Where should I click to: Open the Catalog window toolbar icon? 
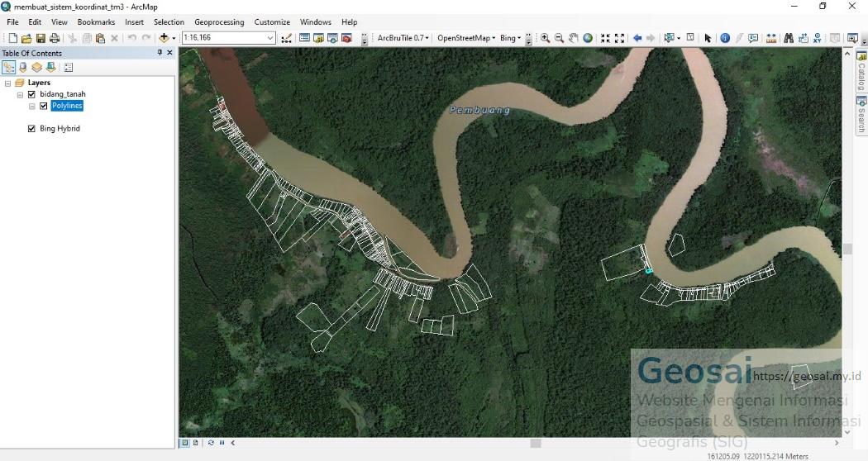coord(318,38)
